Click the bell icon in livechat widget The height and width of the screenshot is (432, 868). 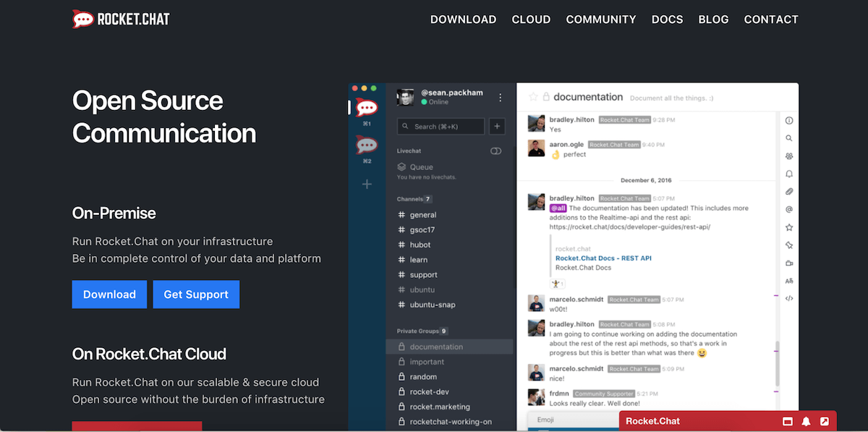[806, 421]
